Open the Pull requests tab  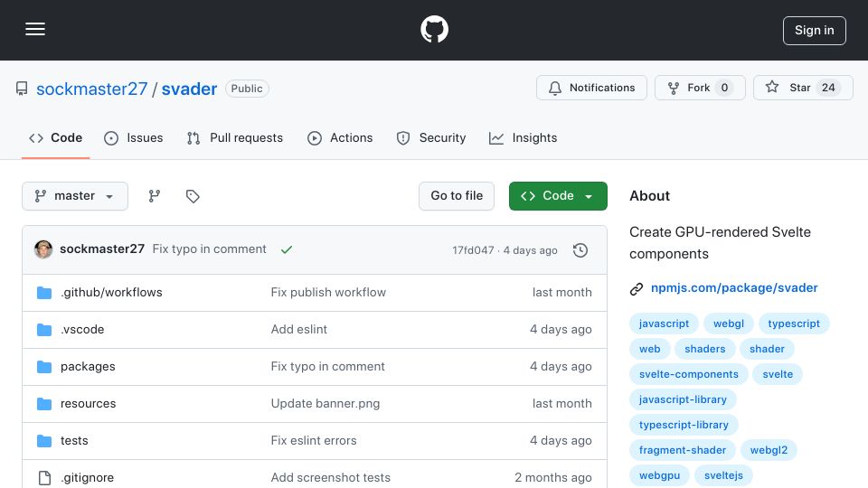tap(235, 137)
